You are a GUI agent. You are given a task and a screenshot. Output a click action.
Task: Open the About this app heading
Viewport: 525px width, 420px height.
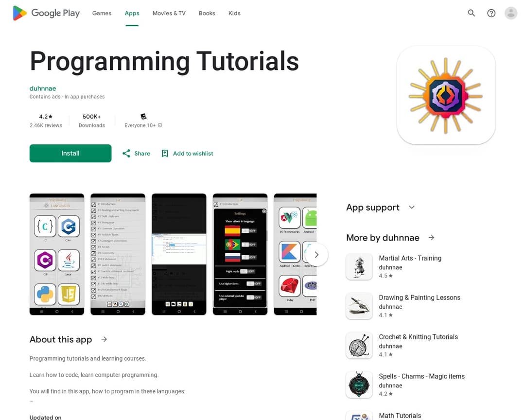point(61,339)
